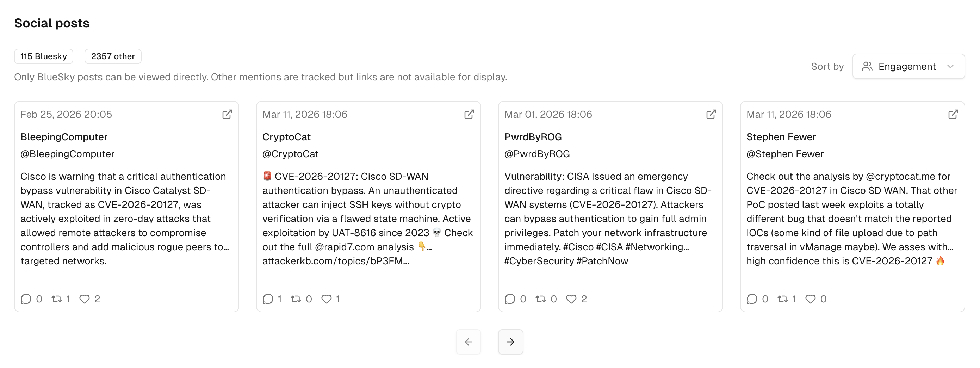Click repost icon on BleepingComputer post
980x368 pixels.
pyautogui.click(x=57, y=299)
